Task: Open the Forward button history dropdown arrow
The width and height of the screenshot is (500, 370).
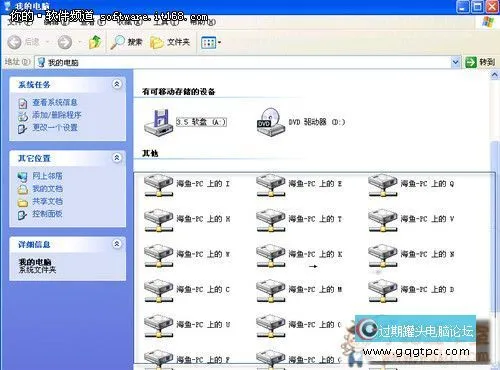Action: click(80, 42)
